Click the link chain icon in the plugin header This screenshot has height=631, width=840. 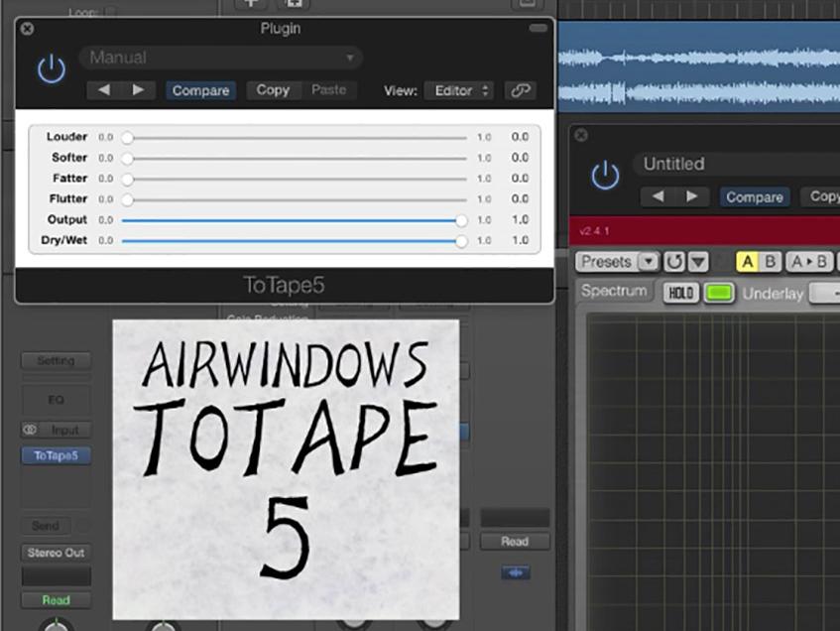pos(519,88)
